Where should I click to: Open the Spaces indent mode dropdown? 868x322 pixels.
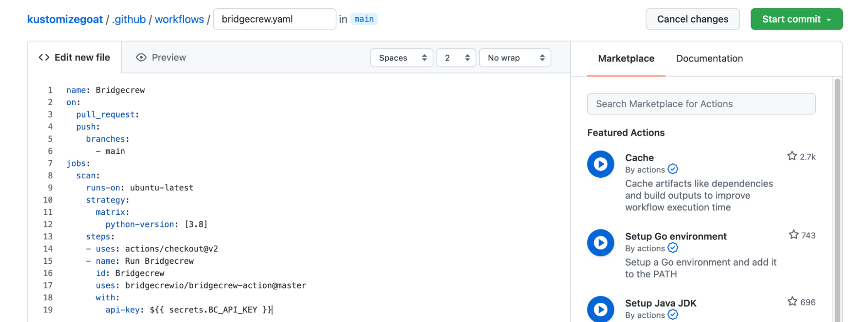click(x=402, y=58)
